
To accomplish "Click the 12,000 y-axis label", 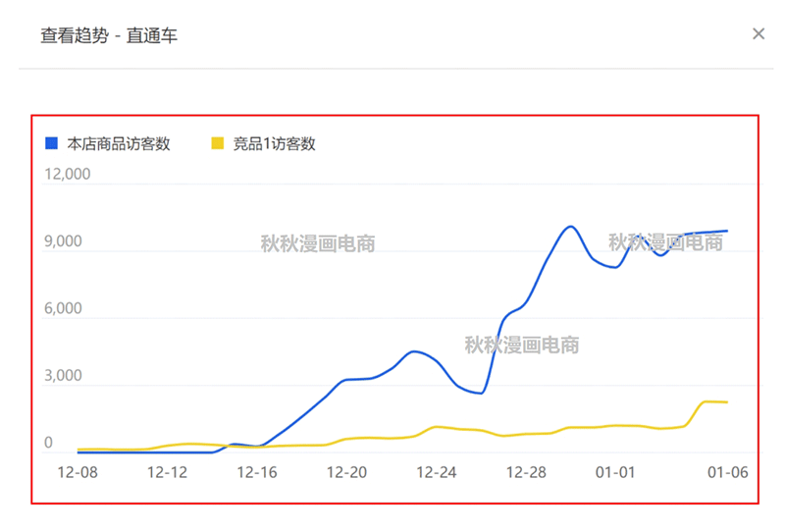I will [67, 175].
